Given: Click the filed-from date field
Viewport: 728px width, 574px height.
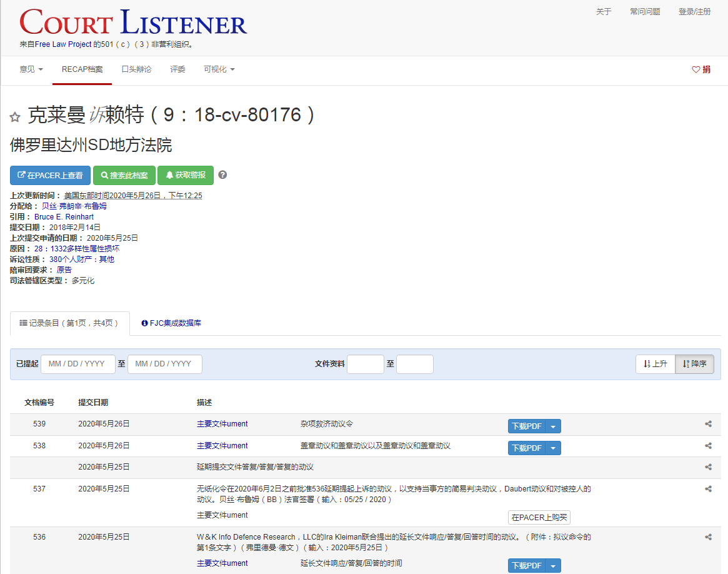Looking at the screenshot, I should point(78,364).
